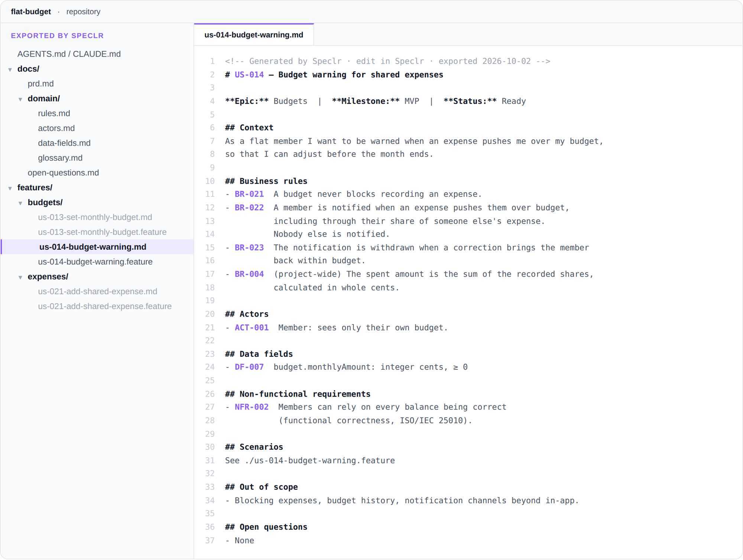Screen dimensions: 743x560
Task: Open prd.md in docs folder
Action: pyautogui.click(x=41, y=84)
